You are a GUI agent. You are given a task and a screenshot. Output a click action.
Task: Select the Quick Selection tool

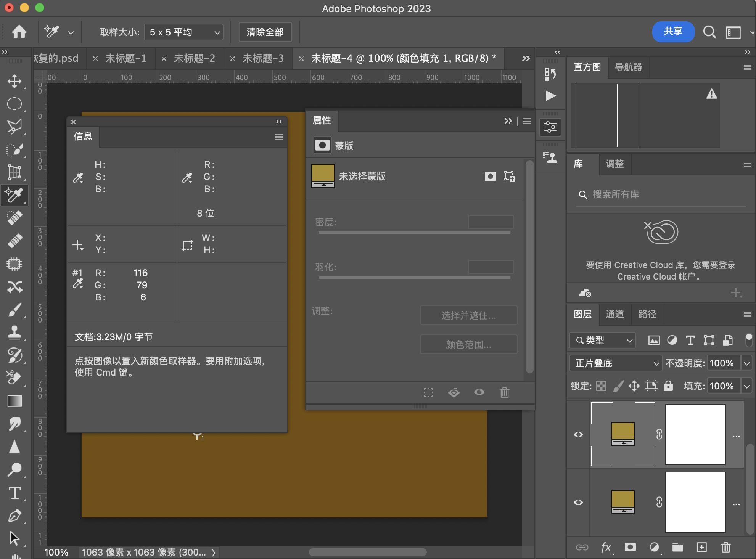coord(14,149)
